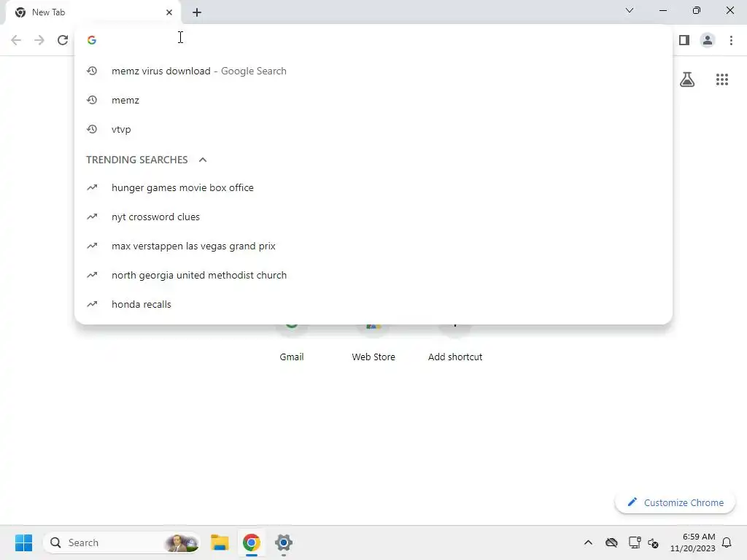
Task: Open Chrome three-dot menu
Action: pos(731,40)
